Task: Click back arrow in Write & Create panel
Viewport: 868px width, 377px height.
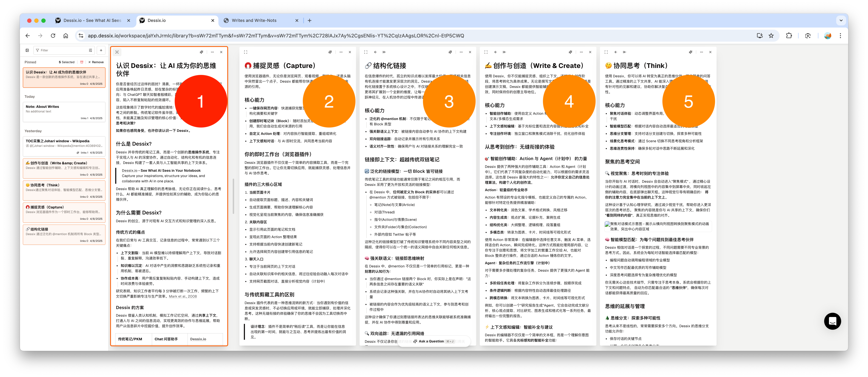Action: tap(496, 52)
